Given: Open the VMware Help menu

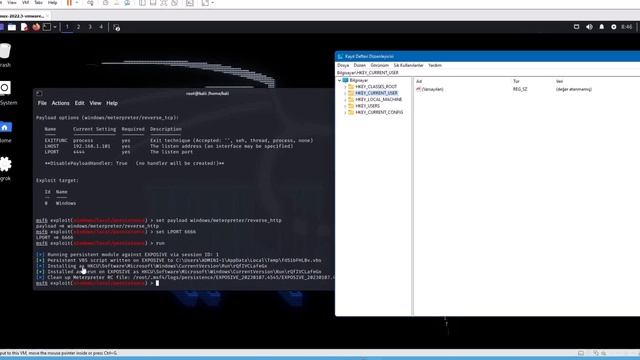Looking at the screenshot, I should pos(53,2).
